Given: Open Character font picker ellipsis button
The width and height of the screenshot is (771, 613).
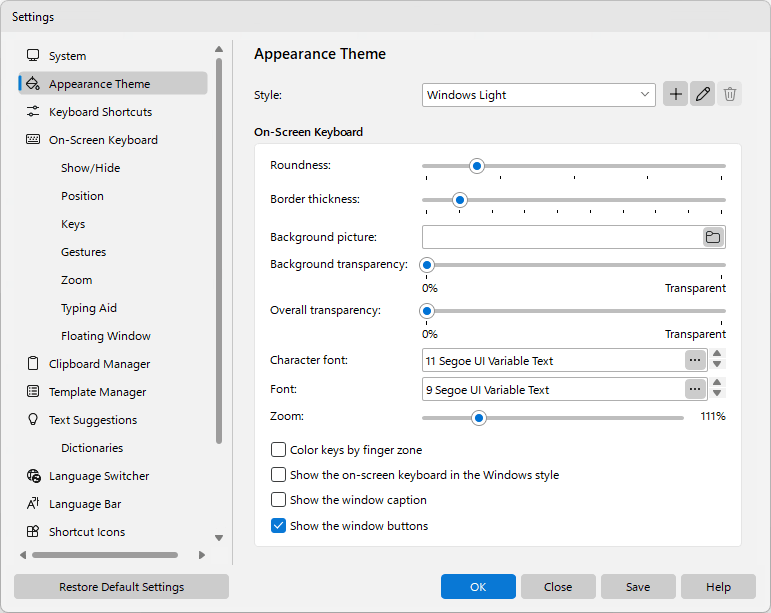Looking at the screenshot, I should point(695,360).
